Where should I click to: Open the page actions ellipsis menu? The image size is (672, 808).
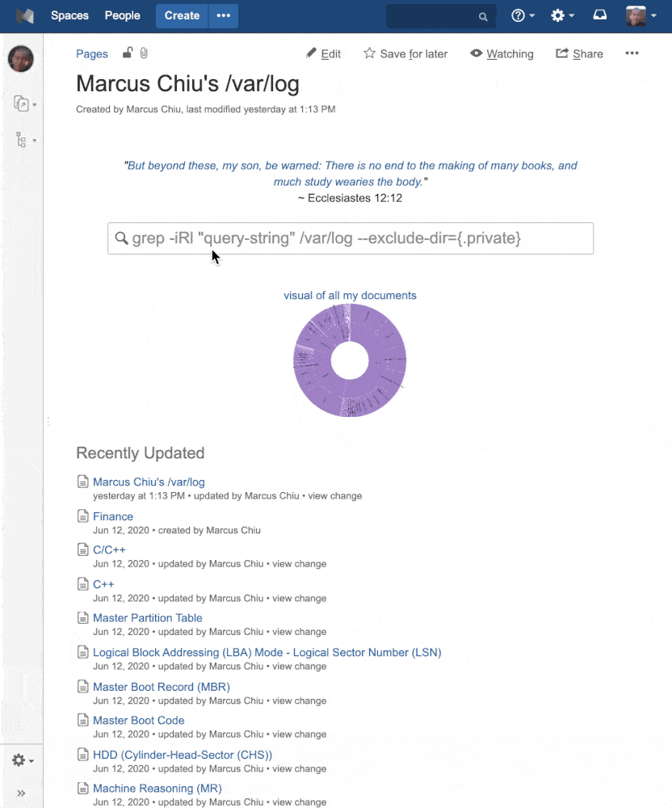click(x=632, y=53)
